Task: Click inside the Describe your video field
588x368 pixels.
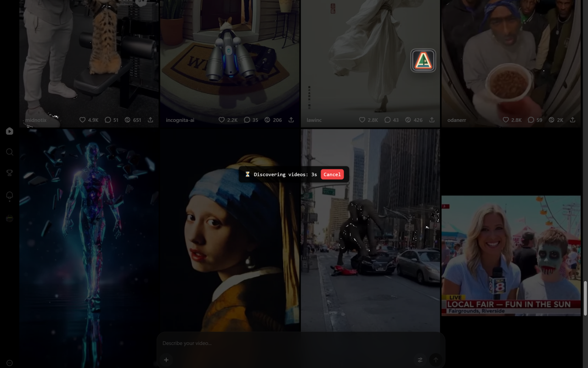Action: coord(230,343)
